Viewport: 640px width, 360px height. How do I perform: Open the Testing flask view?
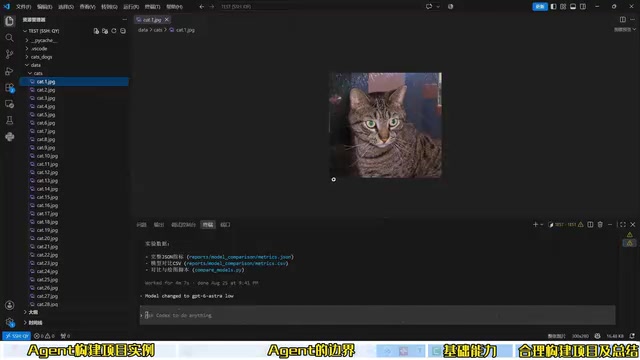pos(9,120)
